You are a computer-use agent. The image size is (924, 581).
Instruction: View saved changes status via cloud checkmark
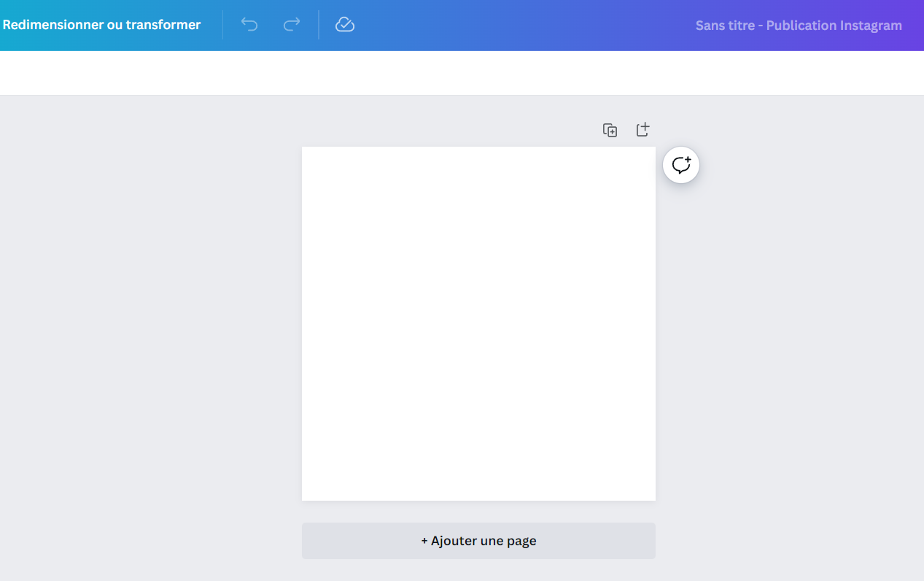coord(344,25)
